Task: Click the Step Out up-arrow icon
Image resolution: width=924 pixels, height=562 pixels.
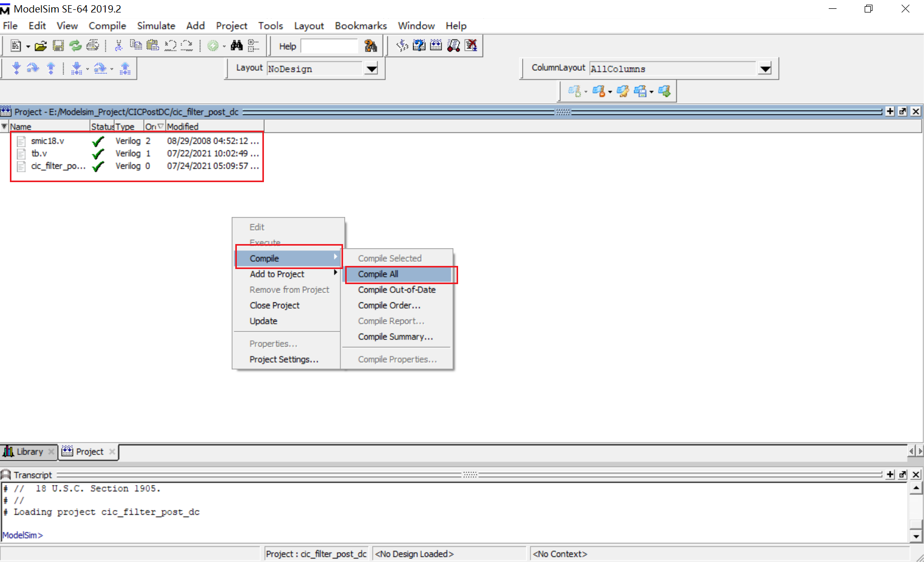Action: pyautogui.click(x=51, y=68)
